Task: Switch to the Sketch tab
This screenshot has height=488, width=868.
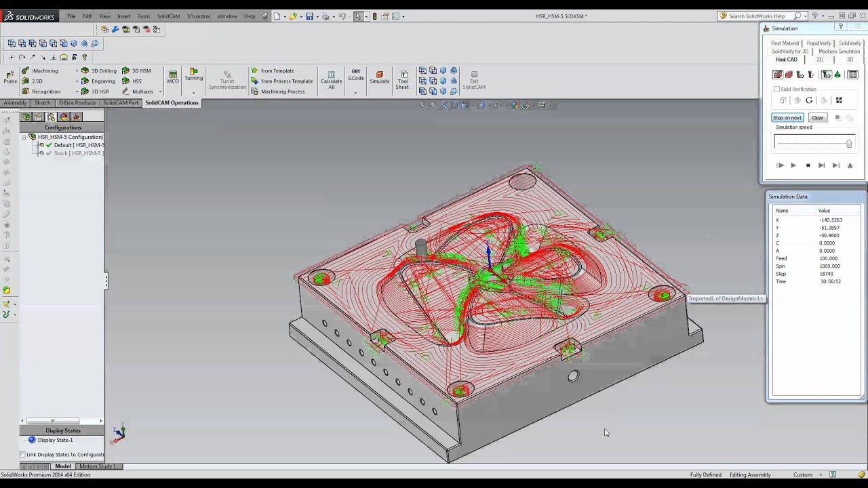Action: pyautogui.click(x=43, y=103)
